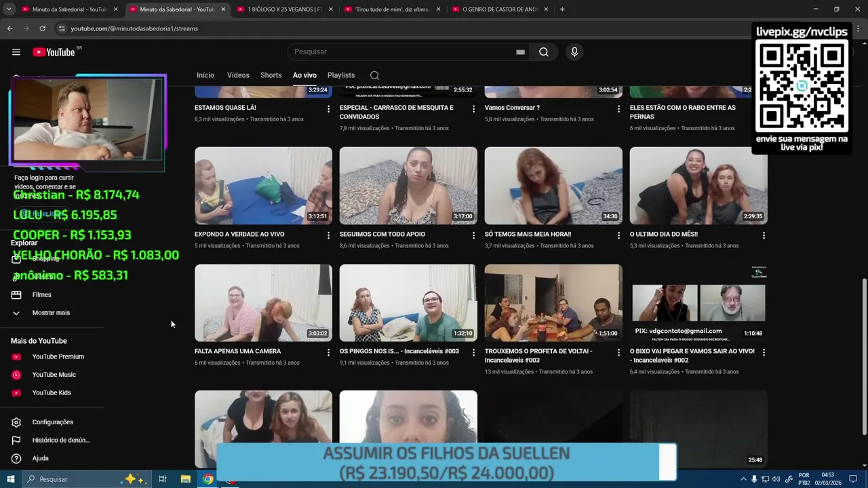This screenshot has width=868, height=488.
Task: Expand Mostrar mais in the sidebar
Action: click(52, 312)
